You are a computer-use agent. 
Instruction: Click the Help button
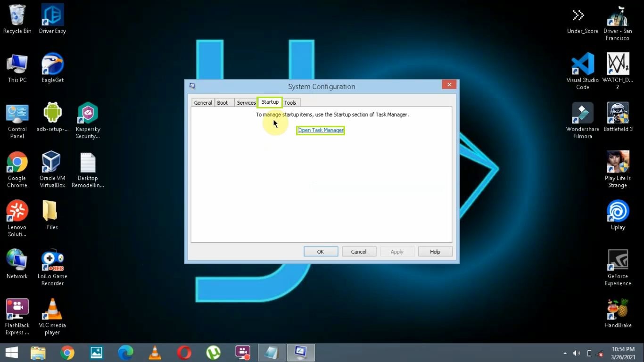pos(435,251)
